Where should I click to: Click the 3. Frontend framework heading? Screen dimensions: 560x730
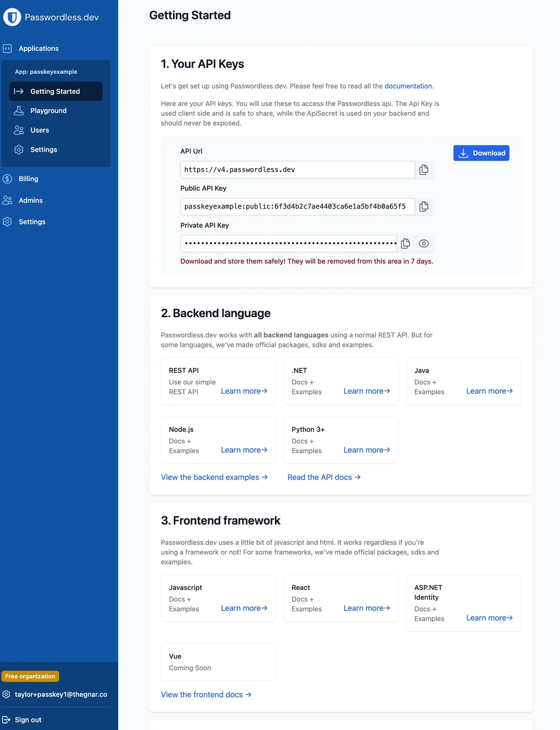[221, 520]
